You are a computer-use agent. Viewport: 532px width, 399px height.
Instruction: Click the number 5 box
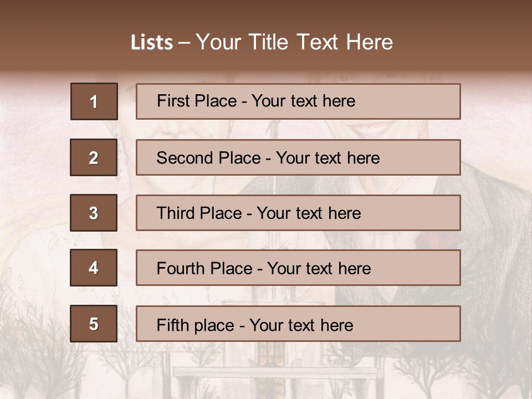tap(94, 324)
